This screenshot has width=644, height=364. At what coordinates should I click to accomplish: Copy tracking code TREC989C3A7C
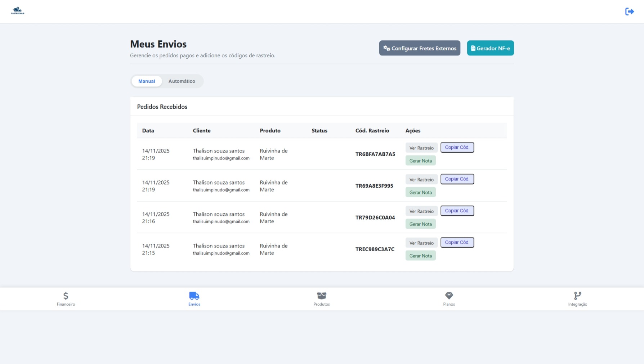coord(457,243)
